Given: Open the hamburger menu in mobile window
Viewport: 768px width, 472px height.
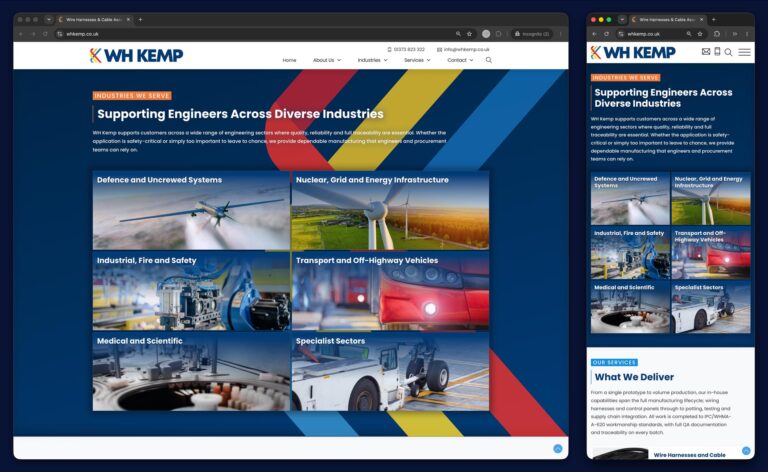Looking at the screenshot, I should (x=744, y=52).
